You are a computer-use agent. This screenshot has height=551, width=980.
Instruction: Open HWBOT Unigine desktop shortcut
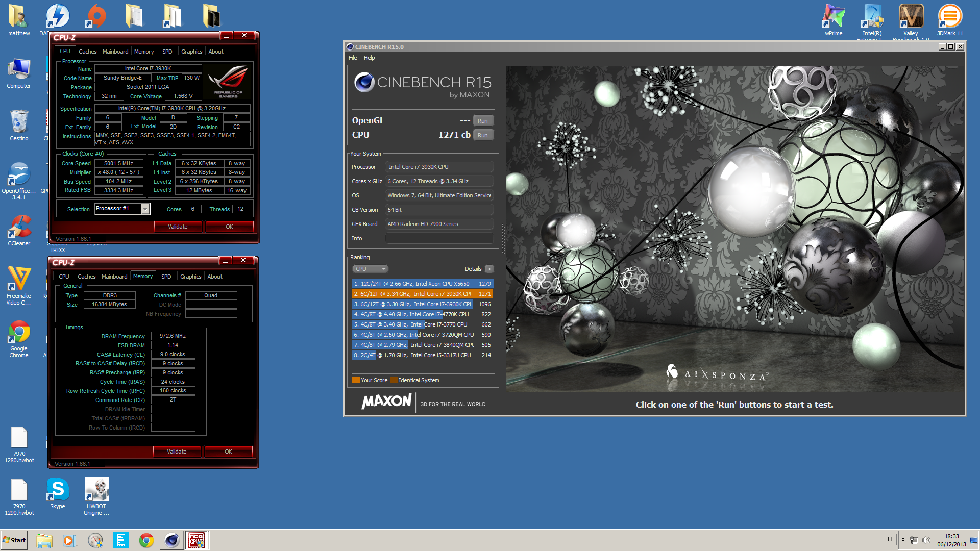pos(96,497)
